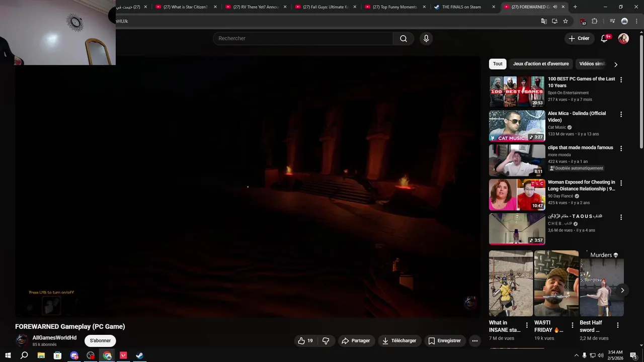Open Best Half sword short thumbnail
Image resolution: width=644 pixels, height=362 pixels.
(x=602, y=283)
